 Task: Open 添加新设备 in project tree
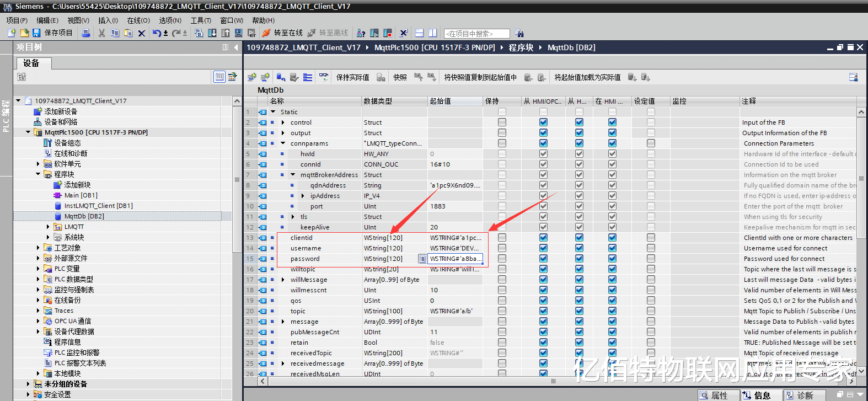[x=61, y=111]
